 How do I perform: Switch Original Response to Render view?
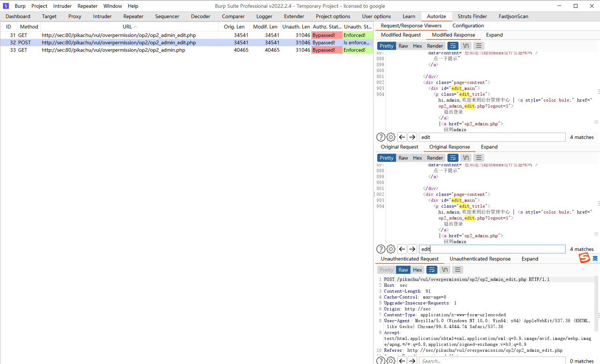(x=435, y=158)
